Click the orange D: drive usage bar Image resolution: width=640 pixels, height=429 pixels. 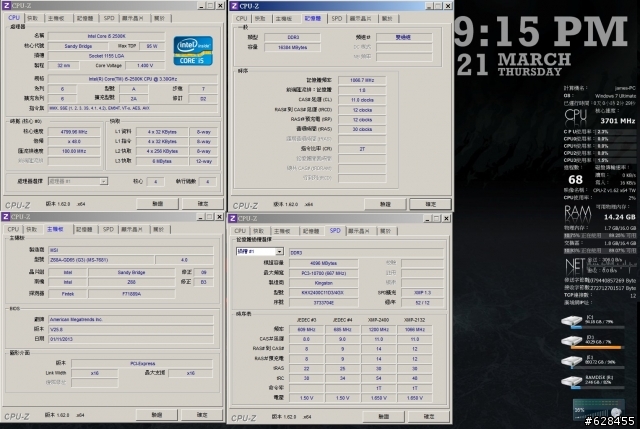(x=598, y=347)
